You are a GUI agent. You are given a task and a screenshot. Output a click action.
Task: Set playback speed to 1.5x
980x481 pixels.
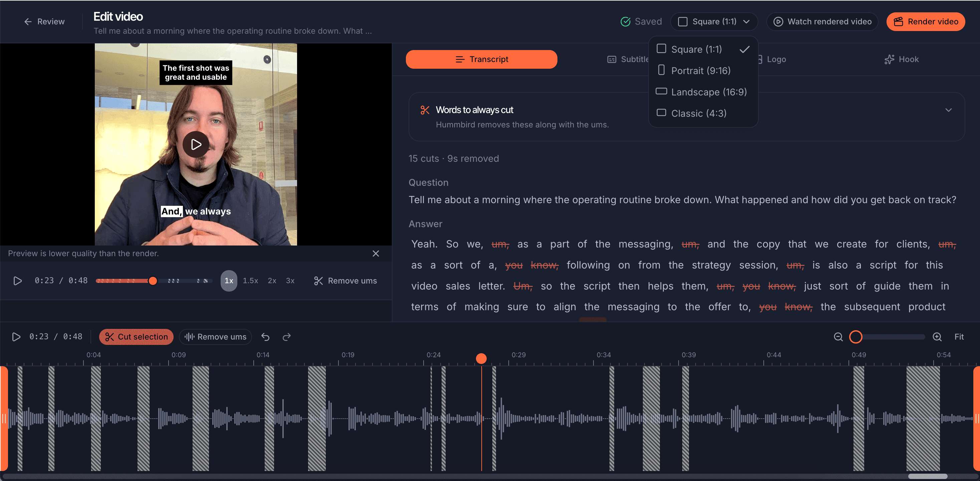[250, 281]
